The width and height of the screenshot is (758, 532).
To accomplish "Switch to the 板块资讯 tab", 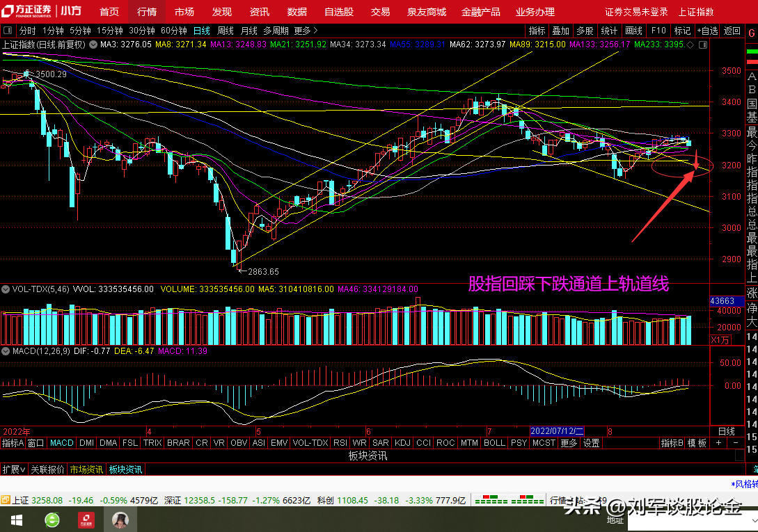I will coord(125,469).
